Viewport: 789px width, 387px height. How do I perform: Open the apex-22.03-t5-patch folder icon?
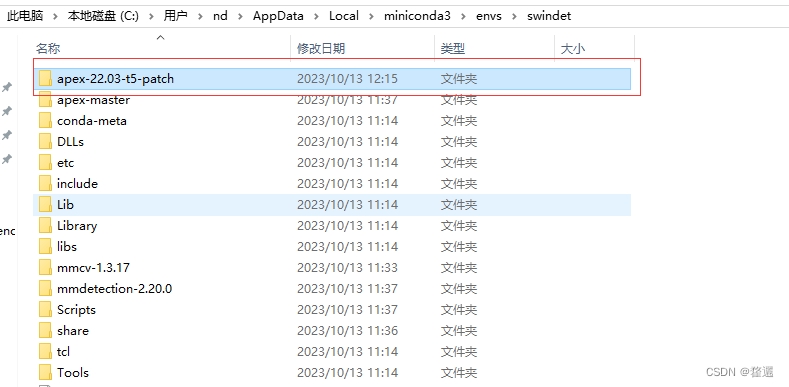pyautogui.click(x=45, y=79)
